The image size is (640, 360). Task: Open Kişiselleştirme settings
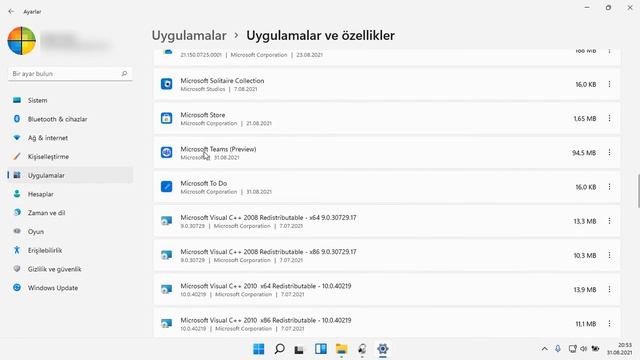point(70,156)
